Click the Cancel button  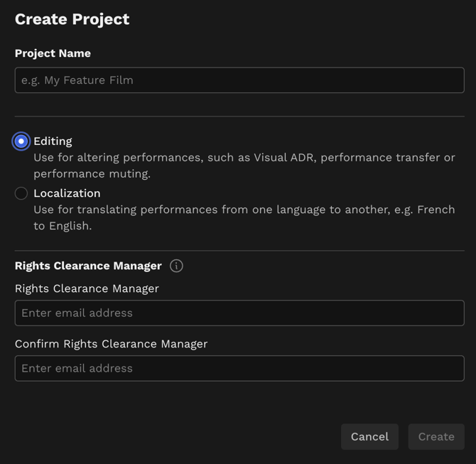pyautogui.click(x=369, y=437)
